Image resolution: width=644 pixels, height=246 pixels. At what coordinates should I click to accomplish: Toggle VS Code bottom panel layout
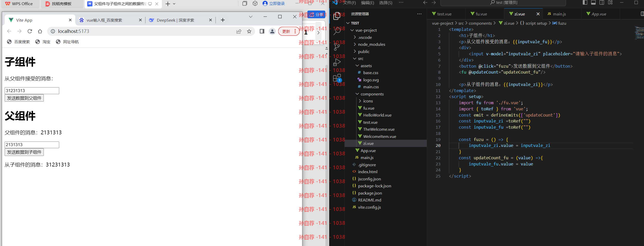coord(593,3)
